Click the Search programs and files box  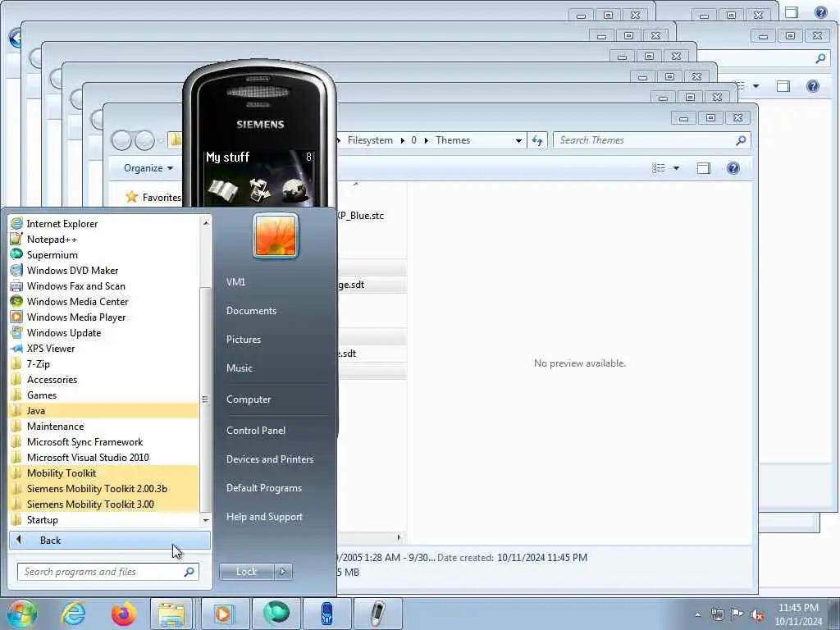(x=107, y=572)
